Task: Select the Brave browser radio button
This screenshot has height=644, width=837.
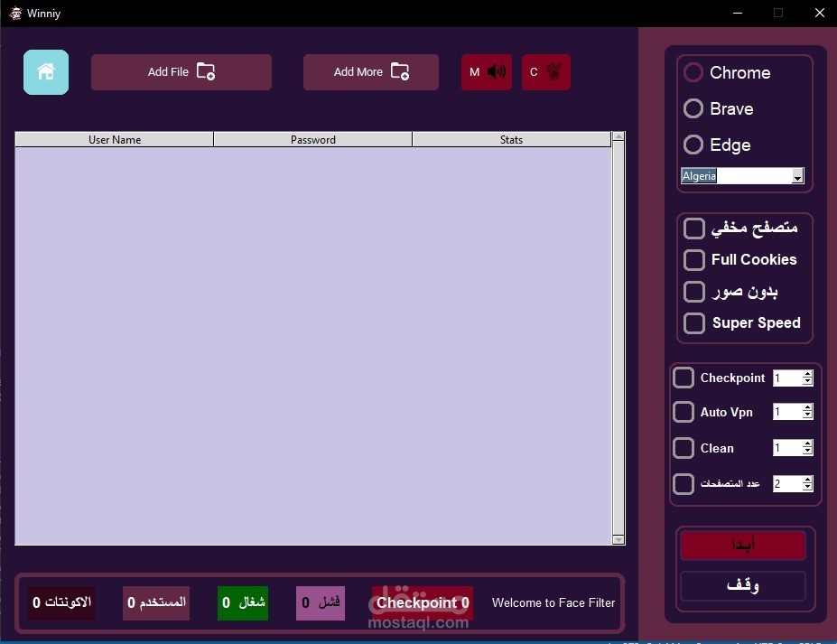Action: click(x=693, y=109)
